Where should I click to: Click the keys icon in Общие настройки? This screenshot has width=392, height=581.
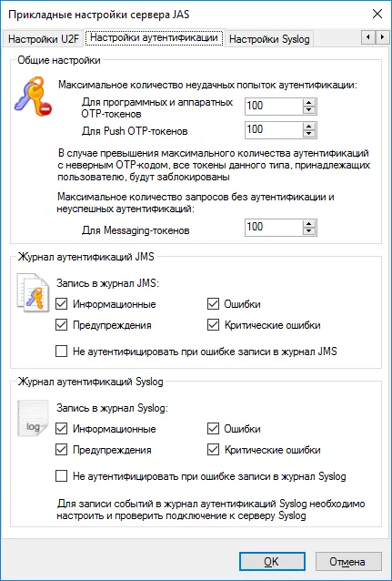coord(33,97)
